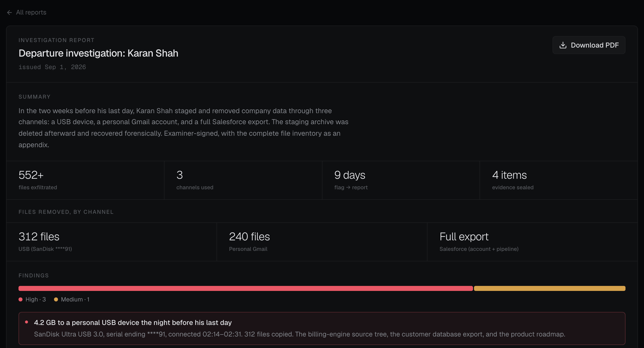Viewport: 644px width, 348px height.
Task: Click the 4 items evidence sealed stat
Action: tap(559, 180)
